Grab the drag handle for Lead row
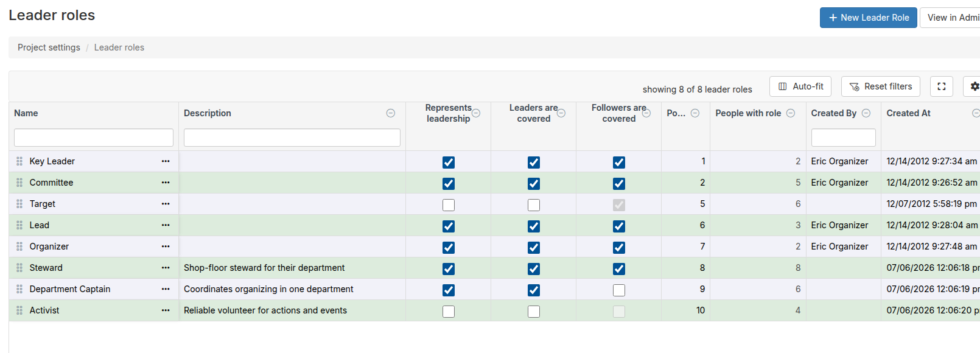The width and height of the screenshot is (980, 353). click(x=19, y=225)
